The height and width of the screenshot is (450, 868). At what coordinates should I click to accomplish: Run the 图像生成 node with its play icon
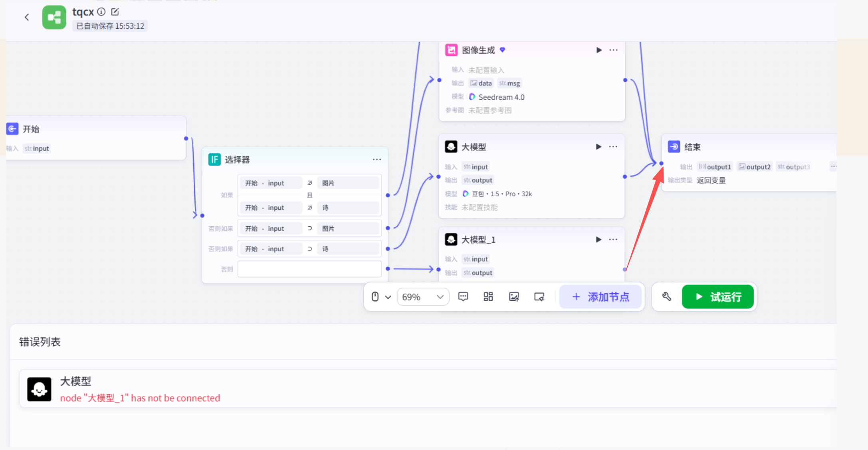599,50
